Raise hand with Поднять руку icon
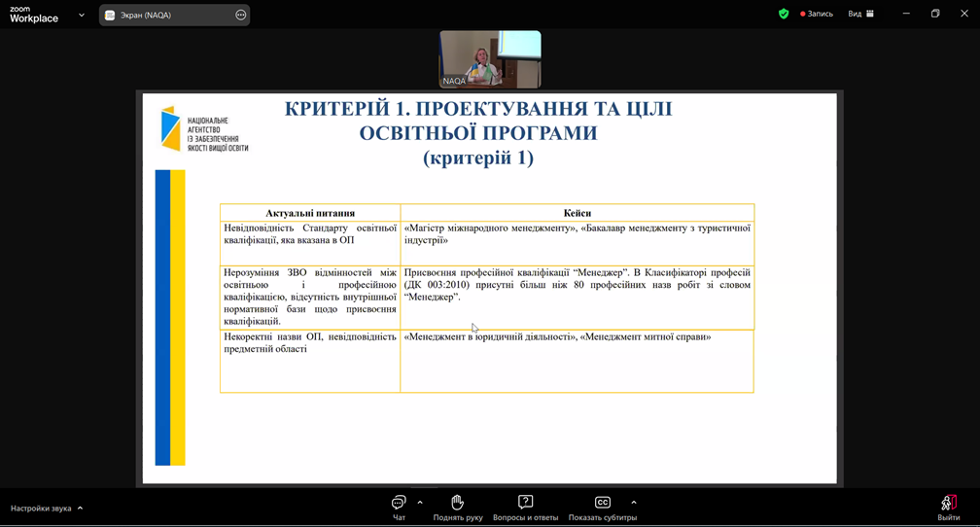The width and height of the screenshot is (980, 527). [x=458, y=502]
